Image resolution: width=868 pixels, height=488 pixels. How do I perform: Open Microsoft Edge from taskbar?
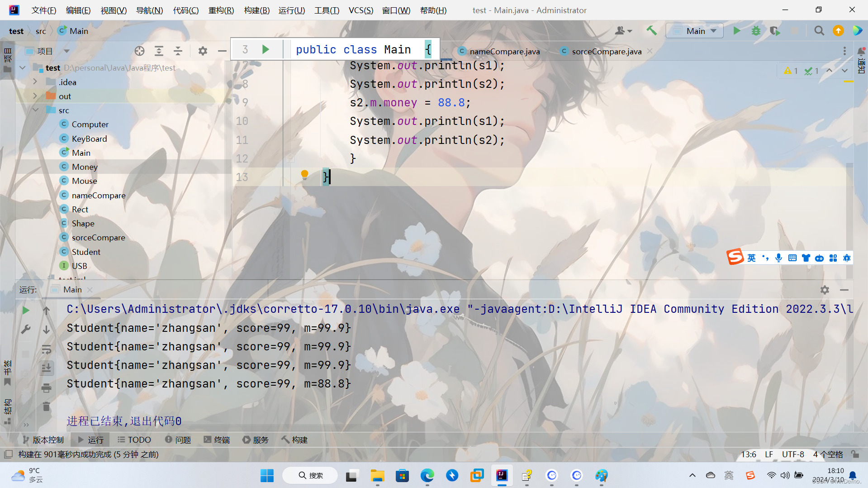coord(427,475)
